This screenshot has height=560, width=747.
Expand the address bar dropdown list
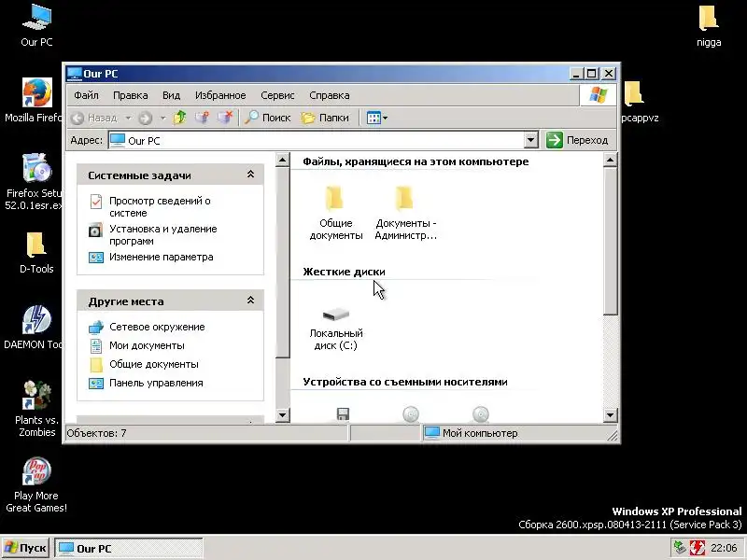click(531, 141)
